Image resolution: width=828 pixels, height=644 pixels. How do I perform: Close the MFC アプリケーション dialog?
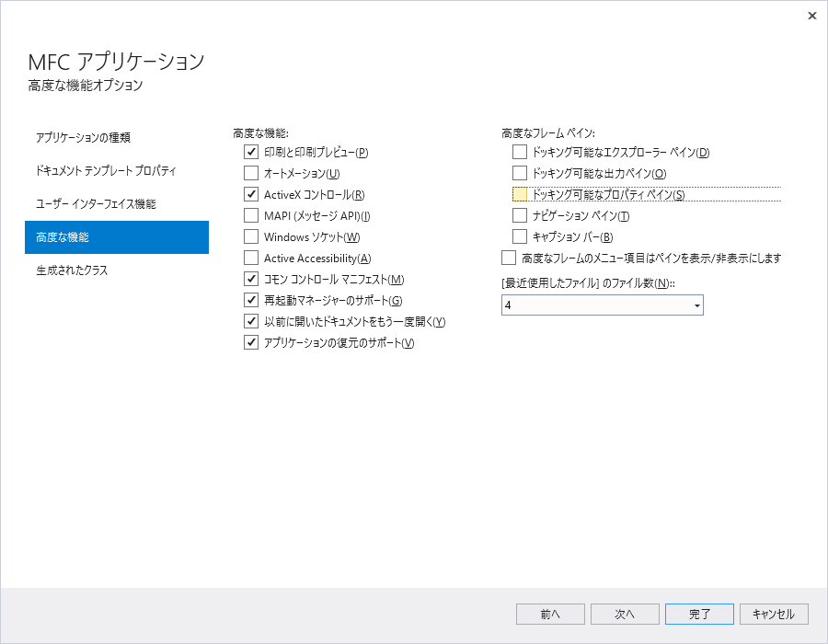pyautogui.click(x=812, y=16)
